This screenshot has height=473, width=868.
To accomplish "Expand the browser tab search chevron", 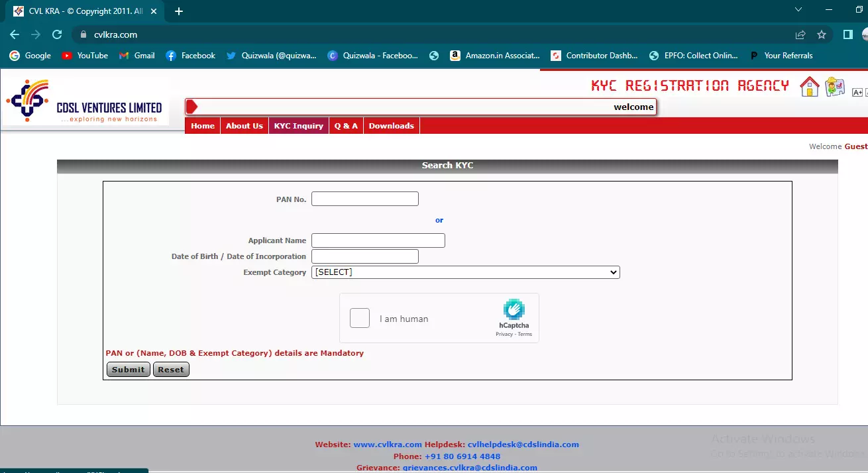I will point(798,10).
